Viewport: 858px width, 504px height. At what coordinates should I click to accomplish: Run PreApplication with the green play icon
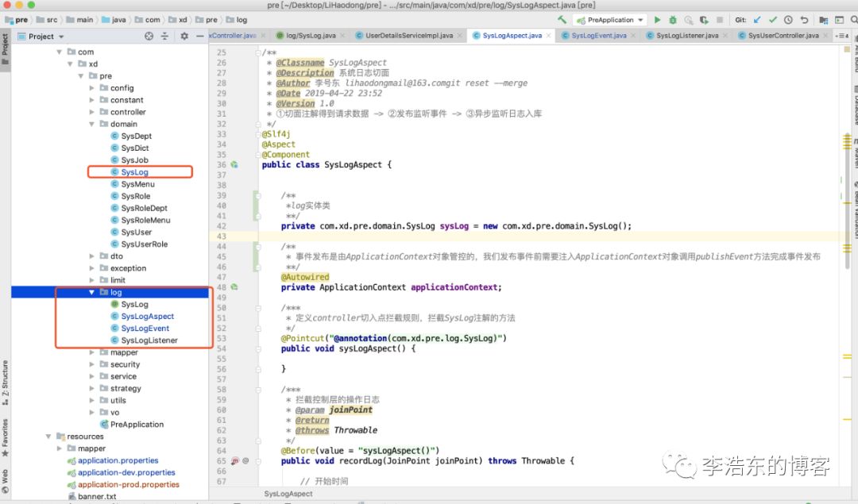(657, 20)
